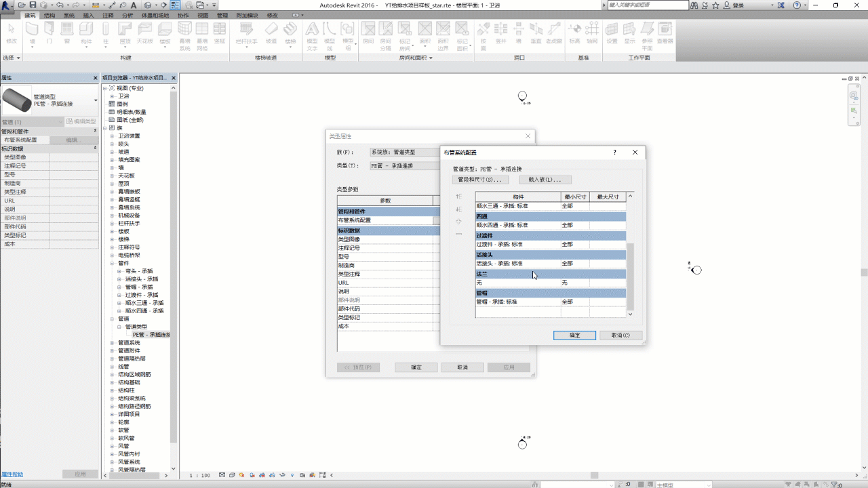
Task: Collapse the 族 node in project browser
Action: click(105, 128)
